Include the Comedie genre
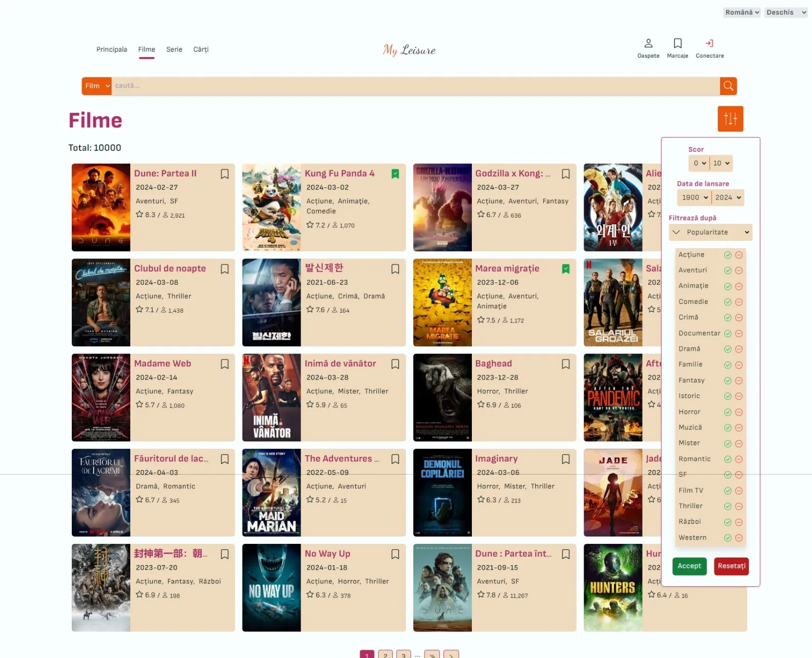This screenshot has height=658, width=812. 728,302
